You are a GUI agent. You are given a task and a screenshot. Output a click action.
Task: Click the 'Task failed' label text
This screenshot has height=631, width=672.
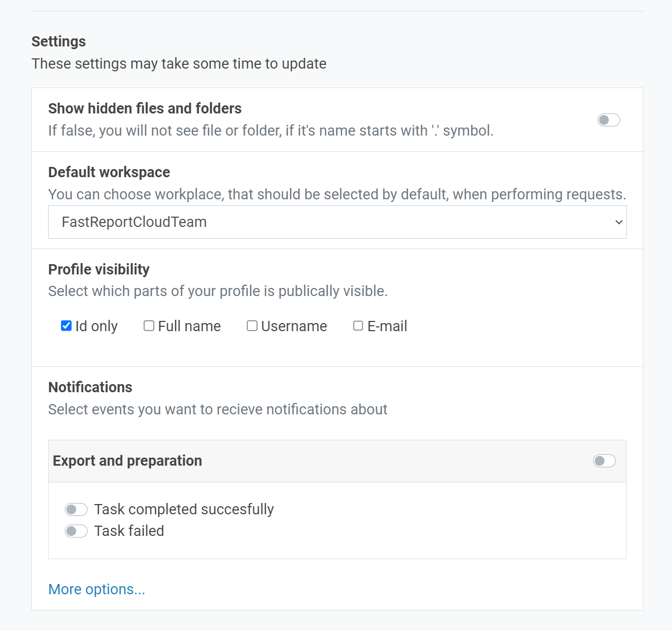[129, 531]
